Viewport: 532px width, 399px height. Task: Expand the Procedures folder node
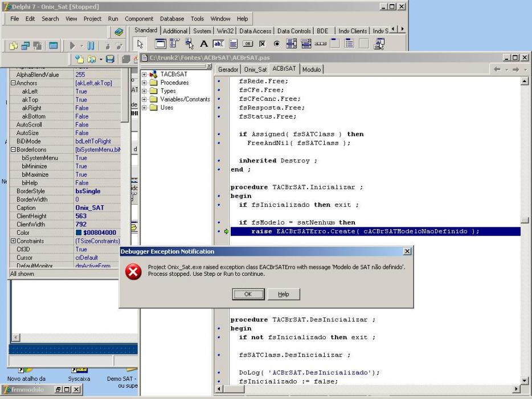click(x=145, y=83)
